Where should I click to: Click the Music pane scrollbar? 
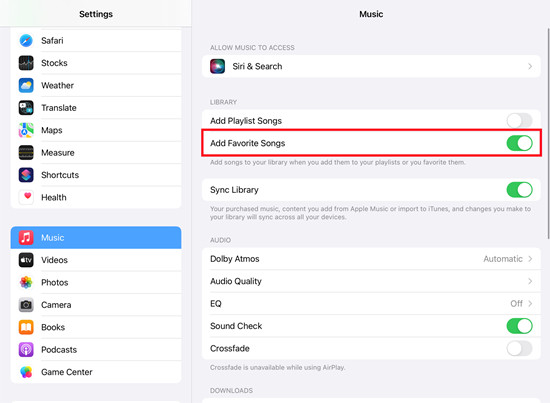point(548,133)
